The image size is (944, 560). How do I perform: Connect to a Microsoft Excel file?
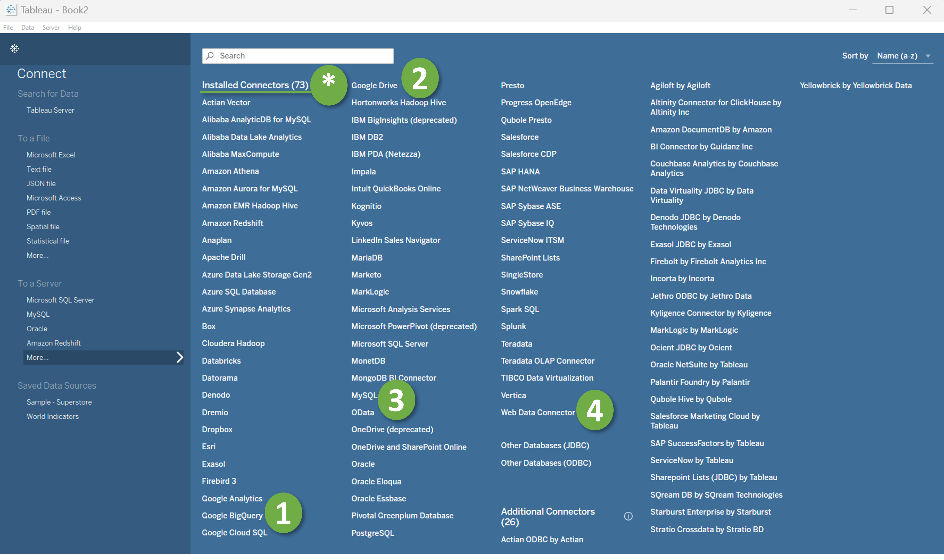point(51,155)
